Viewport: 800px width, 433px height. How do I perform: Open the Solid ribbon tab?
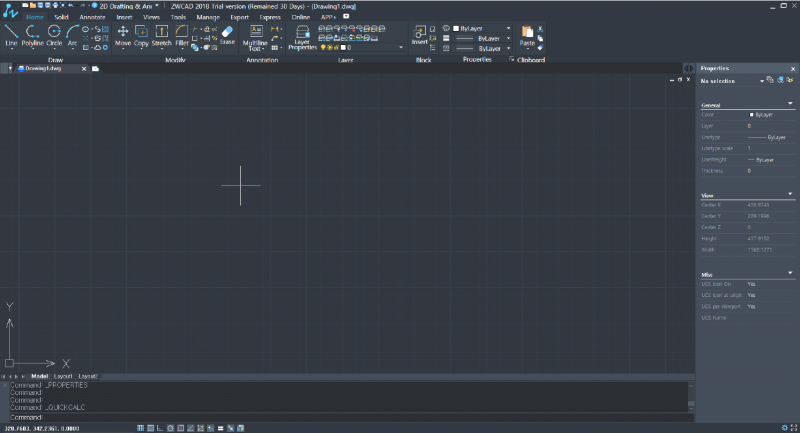(x=61, y=17)
